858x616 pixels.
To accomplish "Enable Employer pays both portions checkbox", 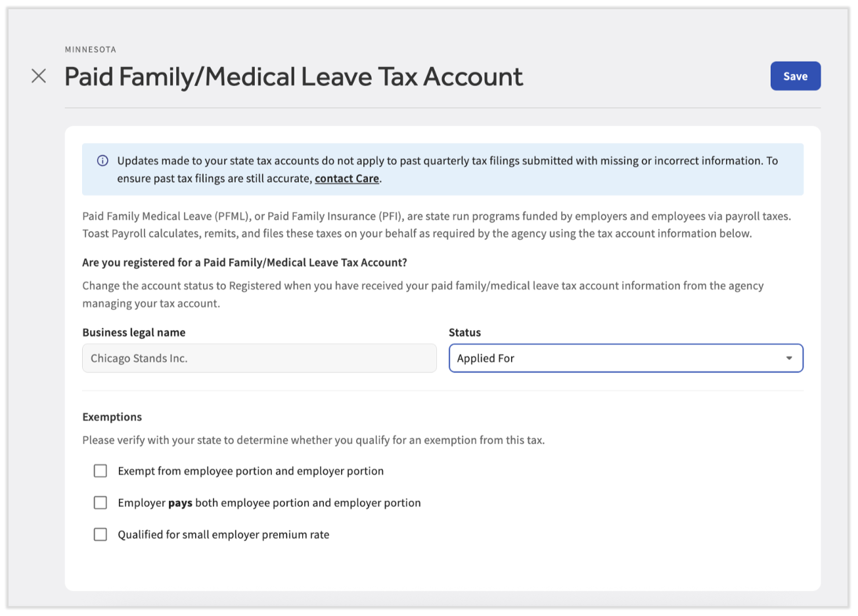I will click(101, 502).
